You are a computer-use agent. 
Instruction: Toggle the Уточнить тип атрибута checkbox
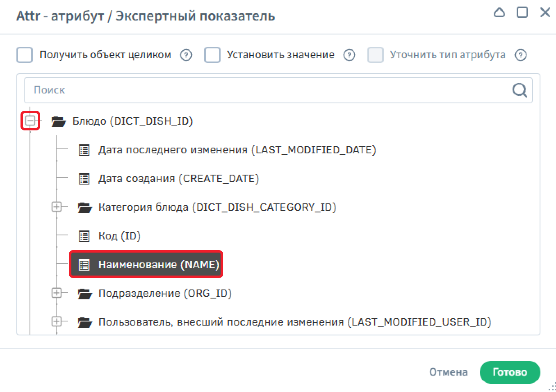(376, 55)
